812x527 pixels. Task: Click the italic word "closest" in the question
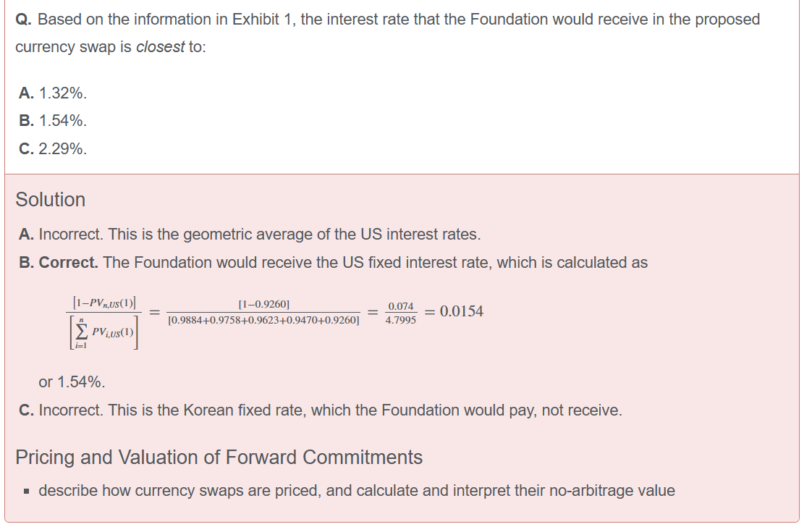click(x=160, y=47)
